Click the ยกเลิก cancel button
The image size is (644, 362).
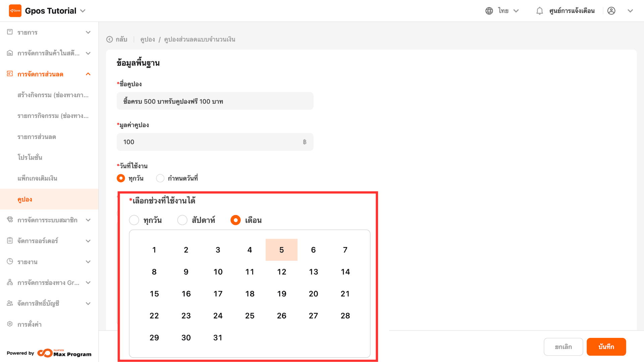[x=563, y=347]
